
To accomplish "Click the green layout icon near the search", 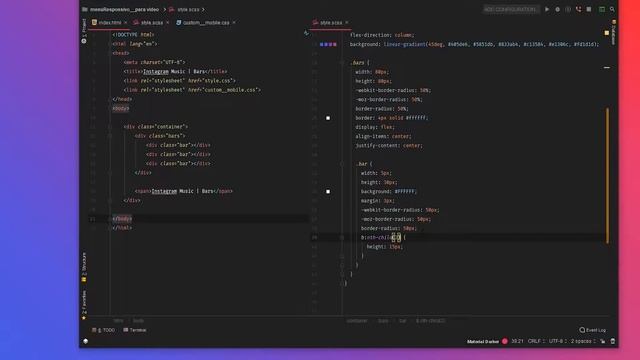I will tap(602, 9).
